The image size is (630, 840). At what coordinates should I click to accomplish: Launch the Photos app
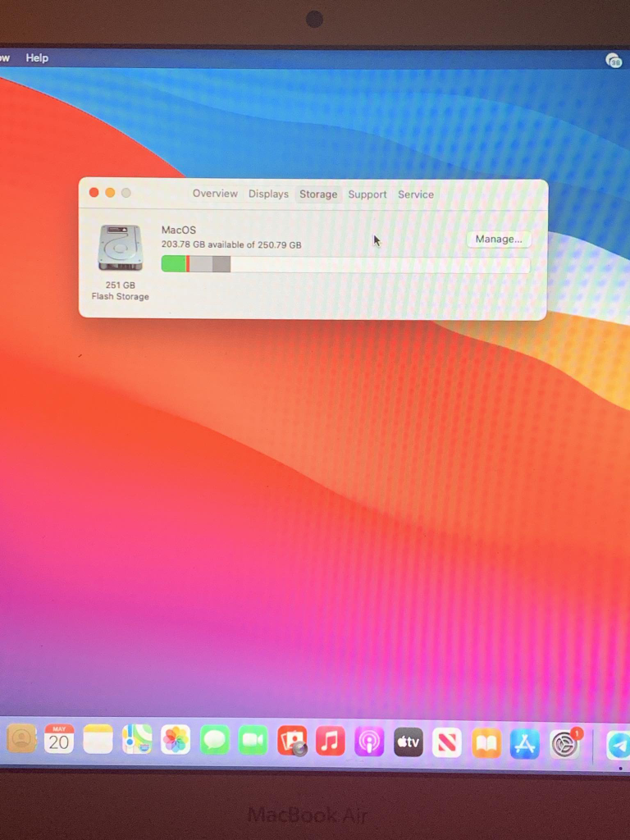(176, 740)
